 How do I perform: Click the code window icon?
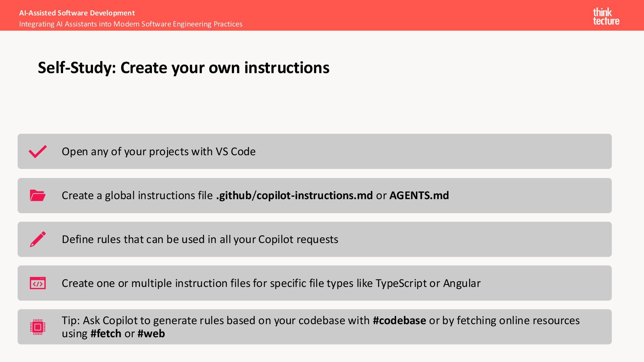38,283
